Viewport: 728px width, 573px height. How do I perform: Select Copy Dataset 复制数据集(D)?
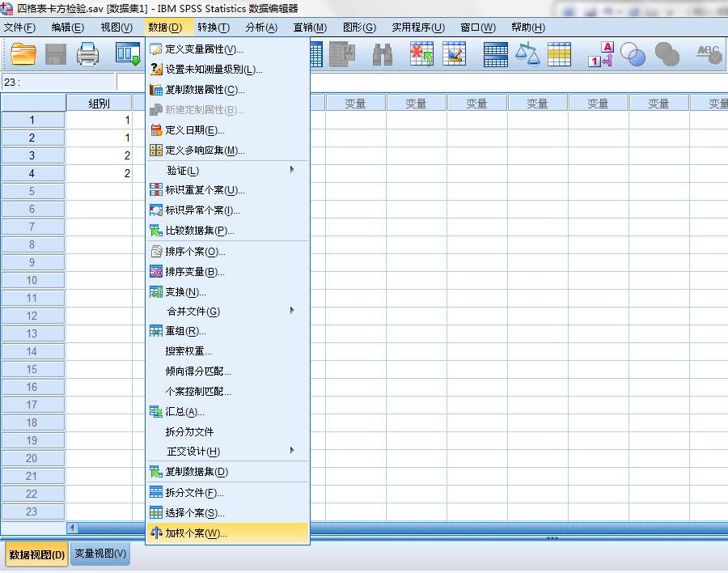coord(227,472)
